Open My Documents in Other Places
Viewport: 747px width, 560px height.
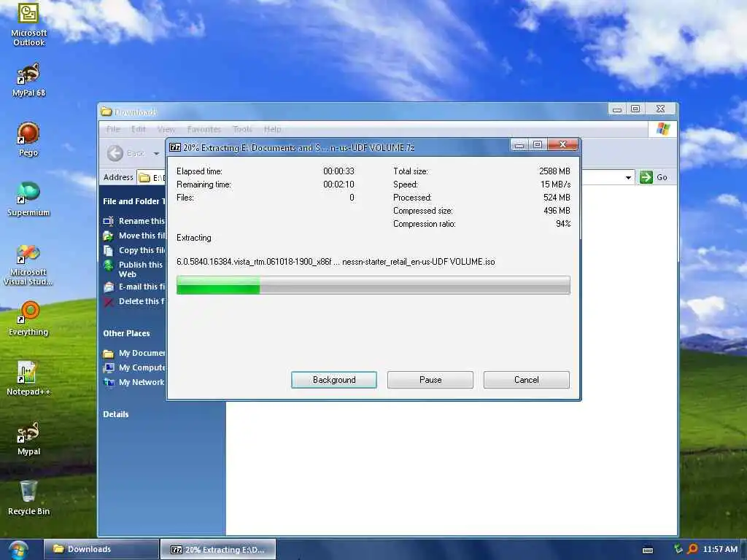142,354
